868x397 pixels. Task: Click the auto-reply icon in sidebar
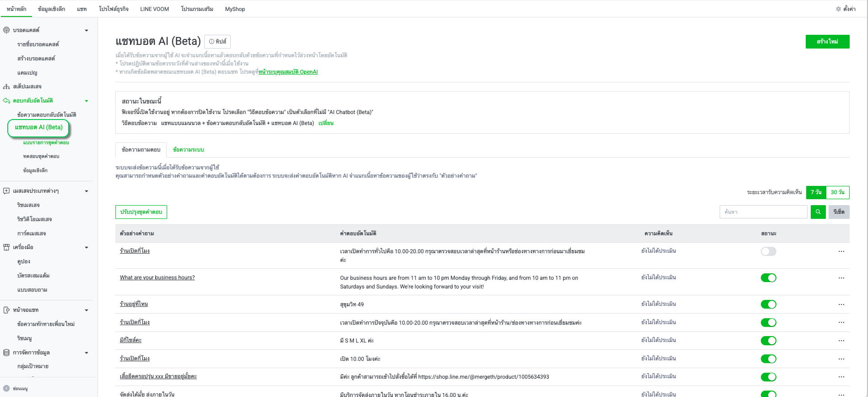point(6,101)
